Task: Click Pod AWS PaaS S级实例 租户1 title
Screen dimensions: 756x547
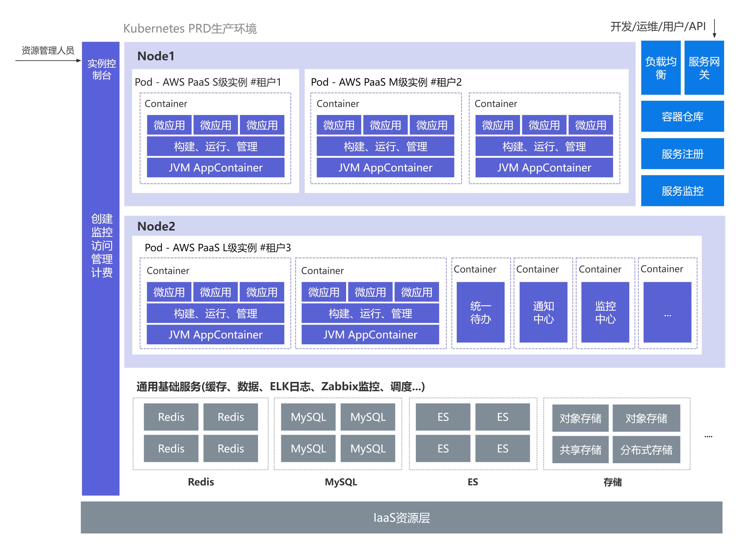Action: tap(208, 82)
